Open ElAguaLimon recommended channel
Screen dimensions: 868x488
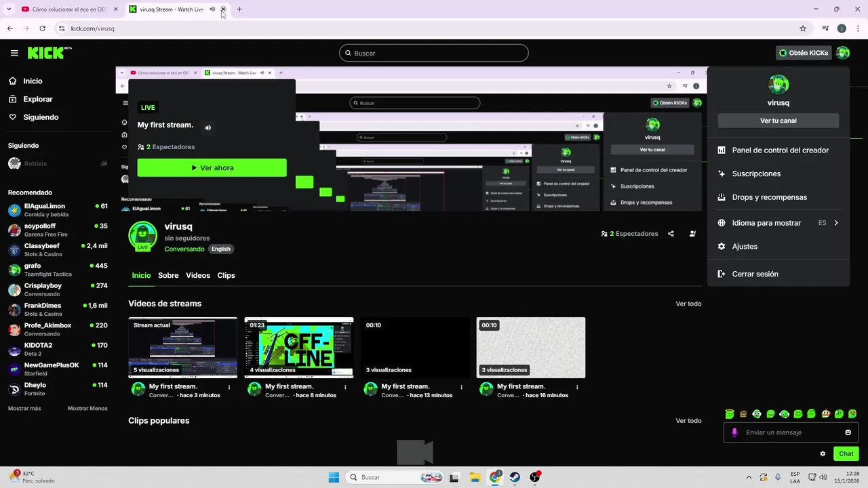[x=58, y=210]
